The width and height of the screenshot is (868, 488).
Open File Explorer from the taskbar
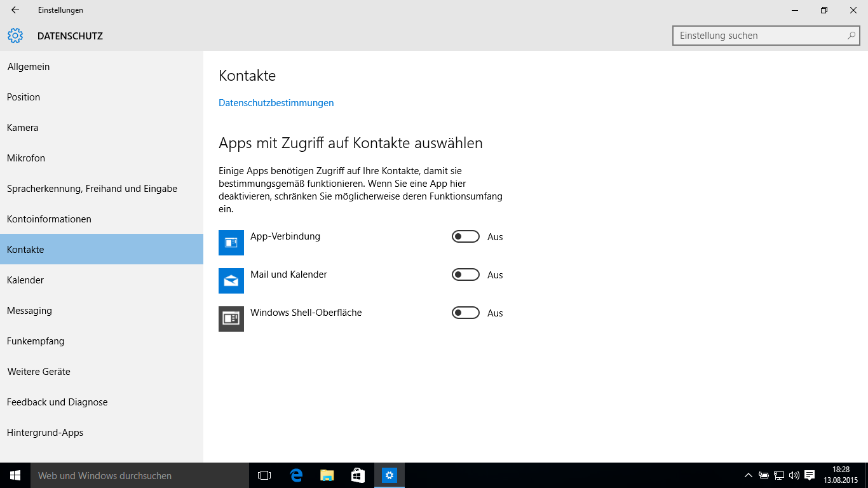point(327,475)
